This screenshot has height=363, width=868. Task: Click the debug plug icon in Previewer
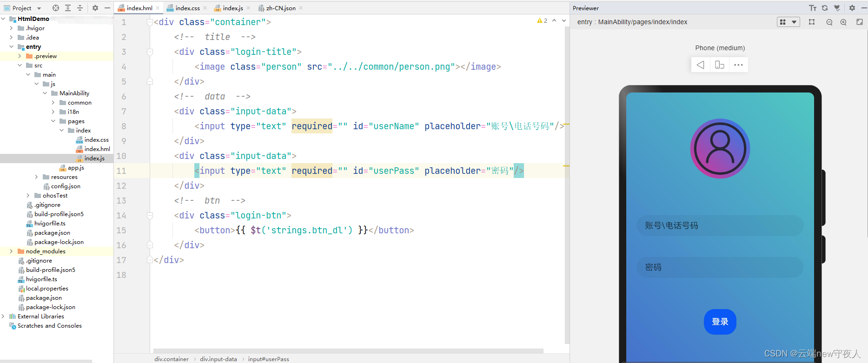click(837, 8)
